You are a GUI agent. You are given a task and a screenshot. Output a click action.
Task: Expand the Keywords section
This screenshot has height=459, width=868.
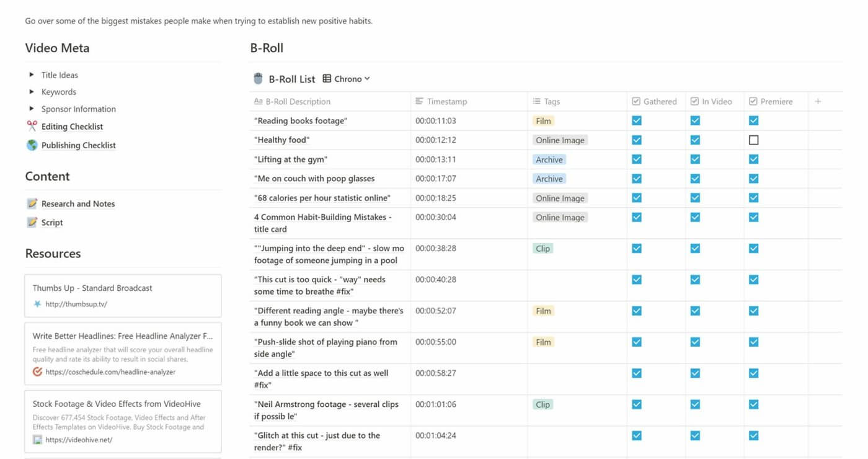pyautogui.click(x=32, y=92)
